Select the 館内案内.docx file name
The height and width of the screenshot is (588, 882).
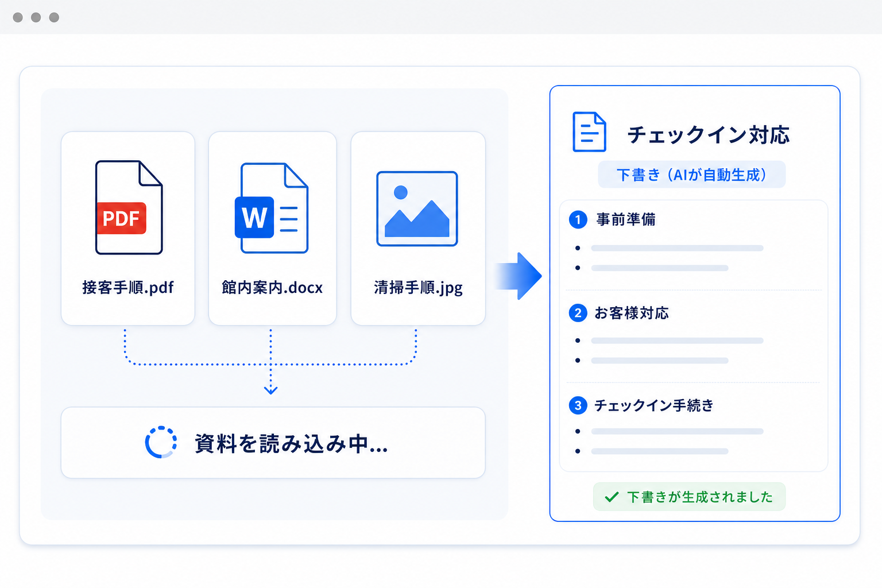(x=272, y=287)
